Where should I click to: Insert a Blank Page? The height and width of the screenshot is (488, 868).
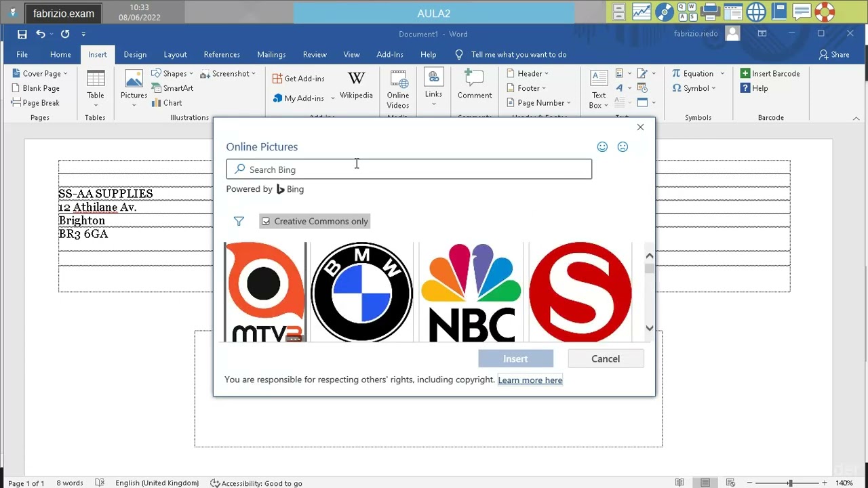tap(35, 88)
